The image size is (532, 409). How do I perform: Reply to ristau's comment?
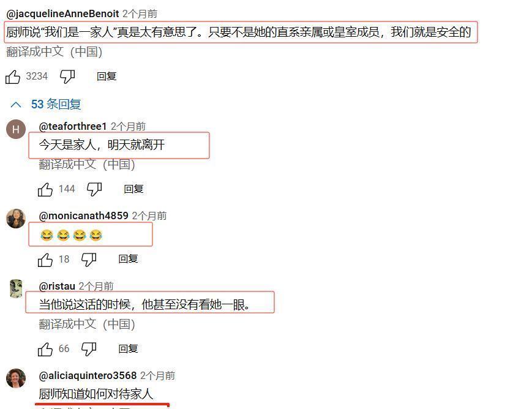128,349
